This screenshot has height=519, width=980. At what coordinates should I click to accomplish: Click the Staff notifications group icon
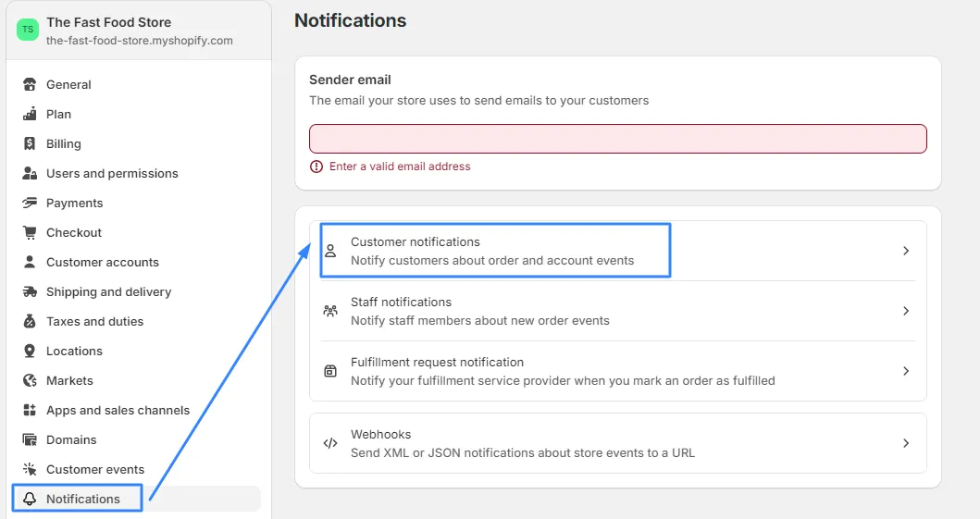330,311
